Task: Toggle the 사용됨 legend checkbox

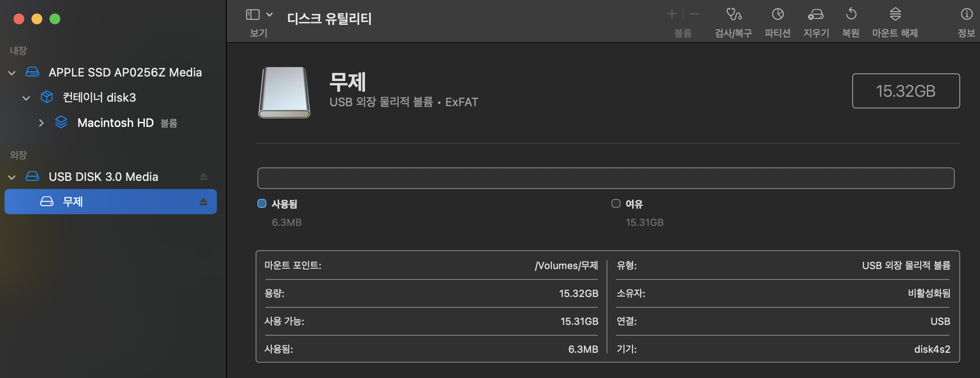Action: 261,203
